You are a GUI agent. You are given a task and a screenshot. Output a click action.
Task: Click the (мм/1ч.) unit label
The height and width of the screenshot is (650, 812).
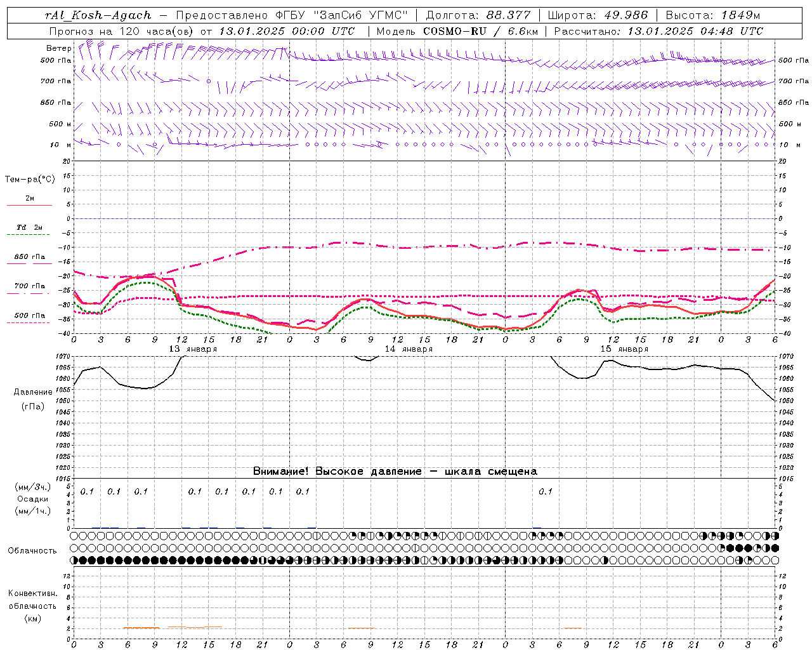coord(32,512)
